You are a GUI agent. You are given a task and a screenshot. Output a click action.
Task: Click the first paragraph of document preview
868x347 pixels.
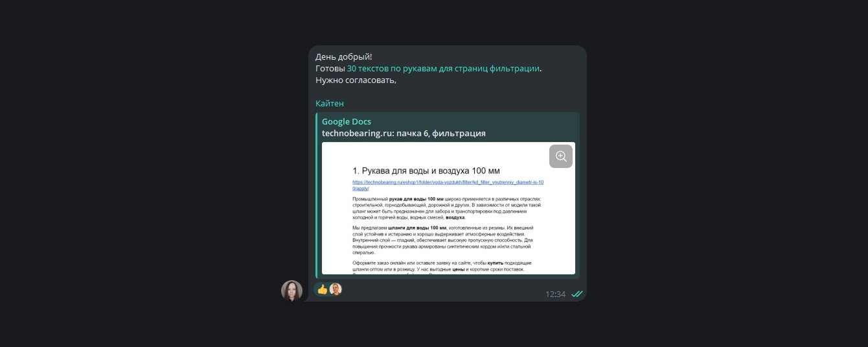click(x=447, y=208)
